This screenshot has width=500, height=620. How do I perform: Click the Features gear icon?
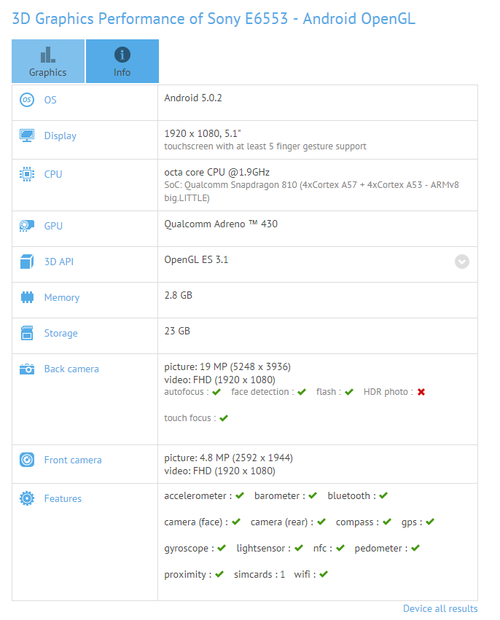pyautogui.click(x=27, y=498)
